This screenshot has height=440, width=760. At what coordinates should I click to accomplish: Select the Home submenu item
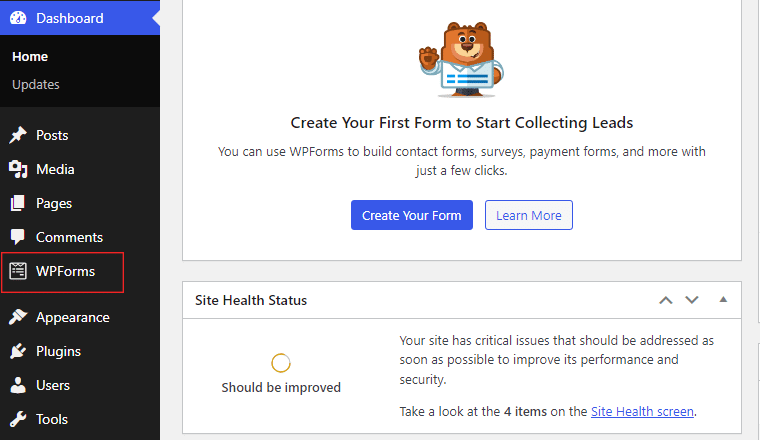30,57
